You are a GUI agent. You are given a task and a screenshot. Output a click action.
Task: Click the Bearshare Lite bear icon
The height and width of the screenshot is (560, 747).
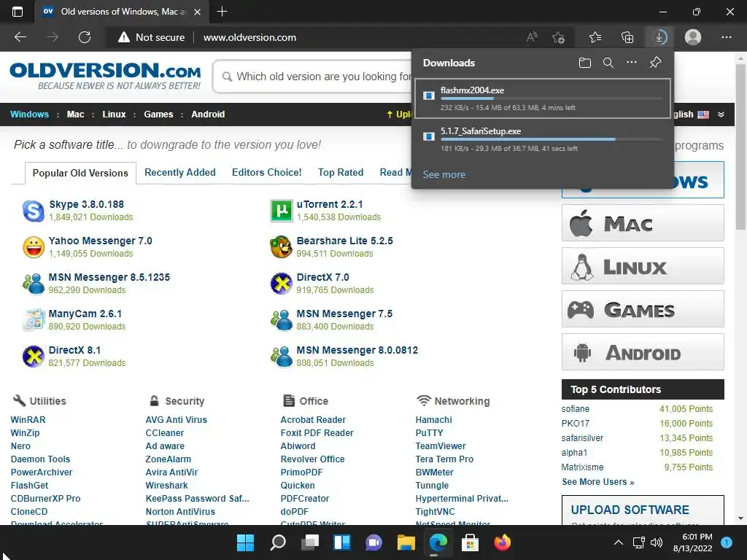pyautogui.click(x=281, y=247)
